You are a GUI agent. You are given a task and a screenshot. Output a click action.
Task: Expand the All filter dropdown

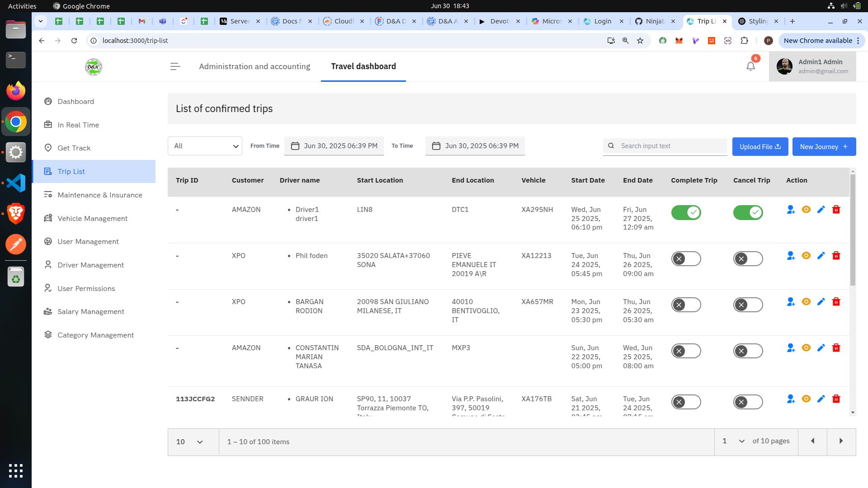(205, 146)
